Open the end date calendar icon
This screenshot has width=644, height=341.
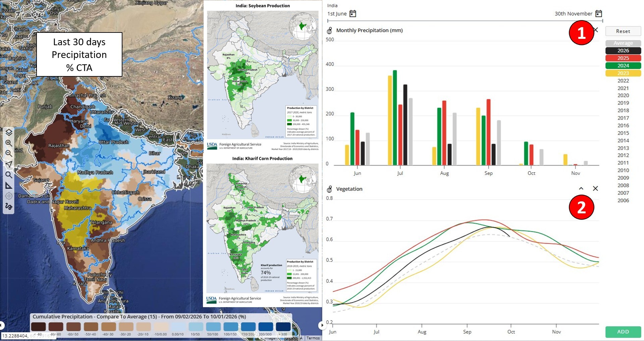point(599,13)
